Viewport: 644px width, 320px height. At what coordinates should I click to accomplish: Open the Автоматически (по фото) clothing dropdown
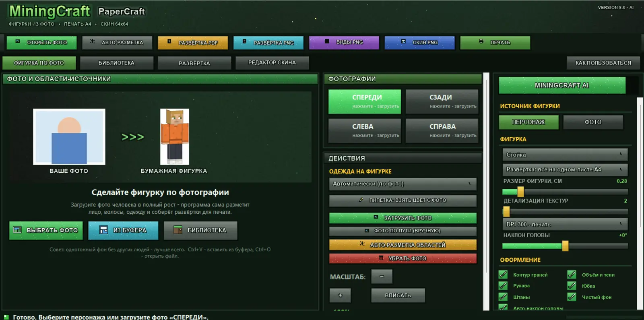pyautogui.click(x=402, y=184)
